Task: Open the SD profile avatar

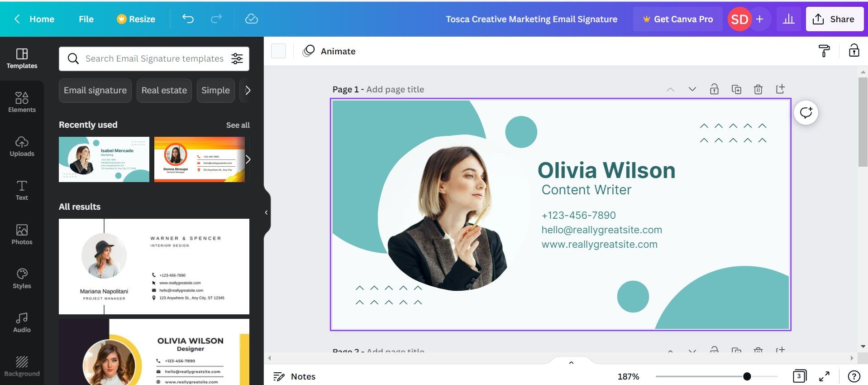Action: coord(739,19)
